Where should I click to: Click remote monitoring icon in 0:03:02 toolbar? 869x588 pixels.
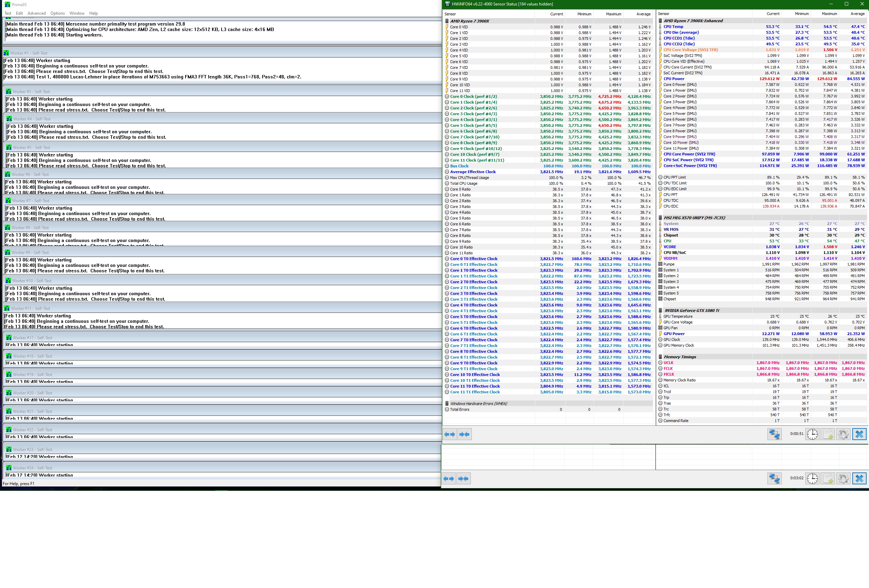[x=775, y=478]
